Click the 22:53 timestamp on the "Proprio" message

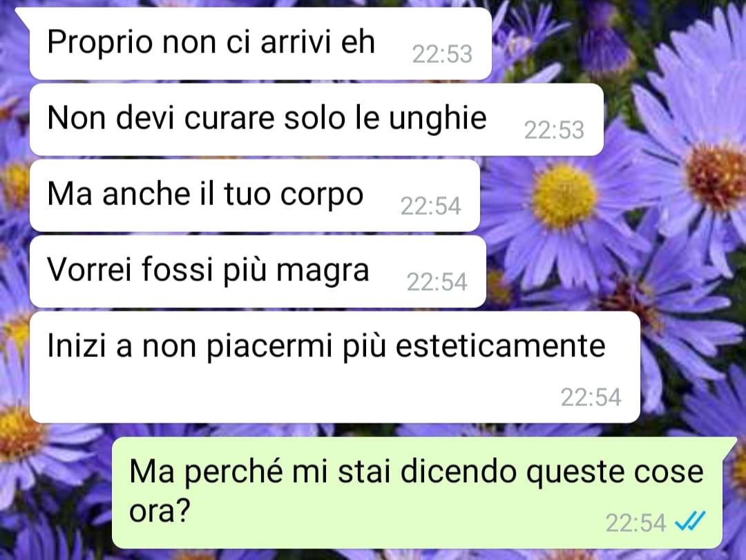[442, 54]
